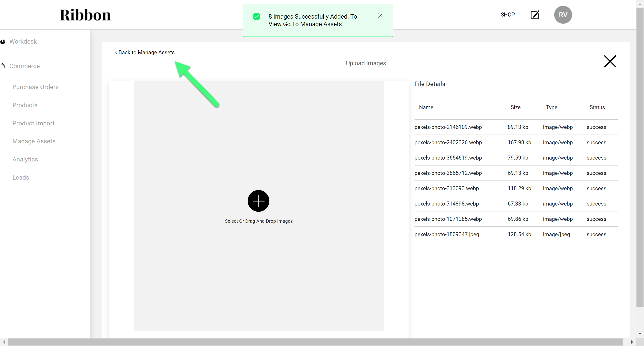Click the Workdesk pie chart icon
644x346 pixels.
[x=3, y=41]
